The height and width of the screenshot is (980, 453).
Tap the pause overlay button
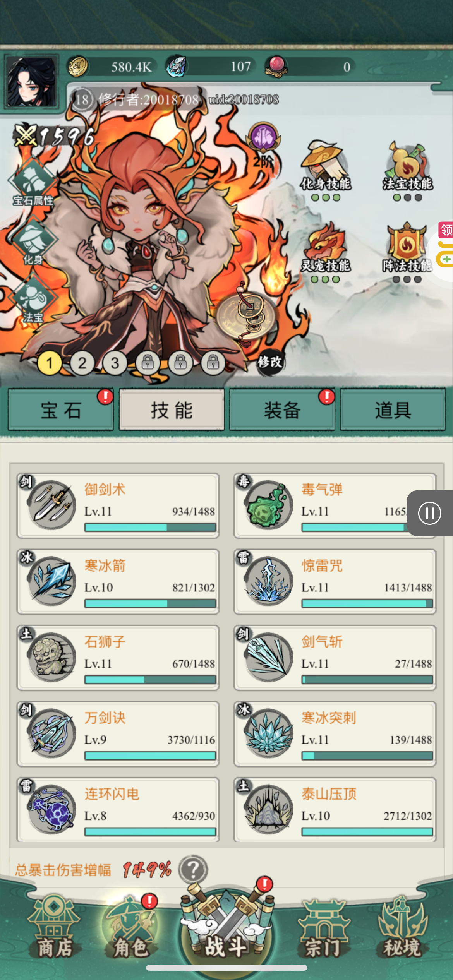click(430, 513)
